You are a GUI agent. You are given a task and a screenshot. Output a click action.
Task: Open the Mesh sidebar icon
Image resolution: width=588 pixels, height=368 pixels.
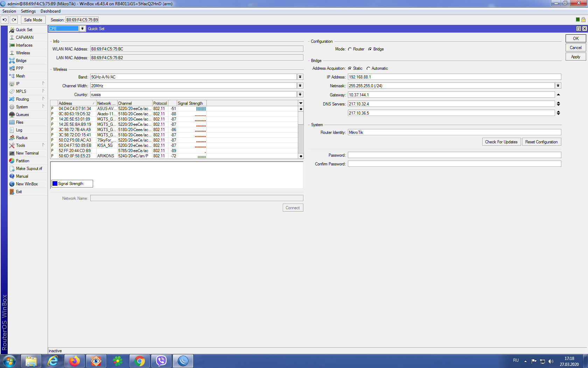(12, 76)
